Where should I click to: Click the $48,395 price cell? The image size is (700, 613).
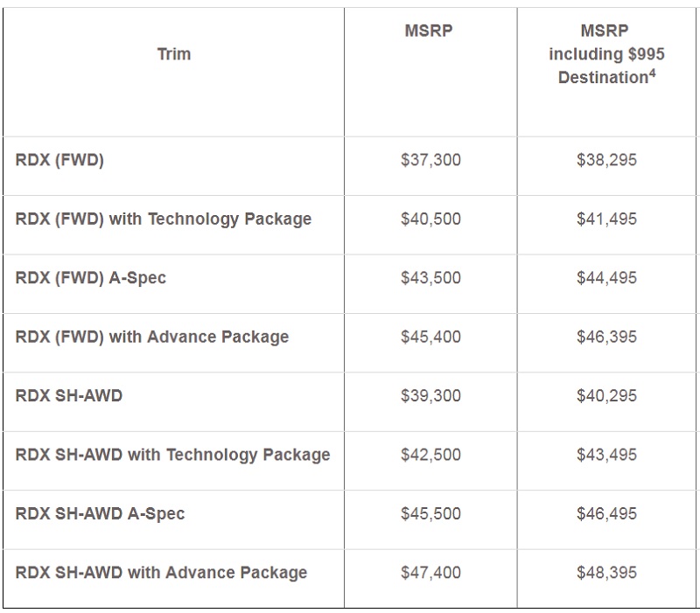(606, 573)
